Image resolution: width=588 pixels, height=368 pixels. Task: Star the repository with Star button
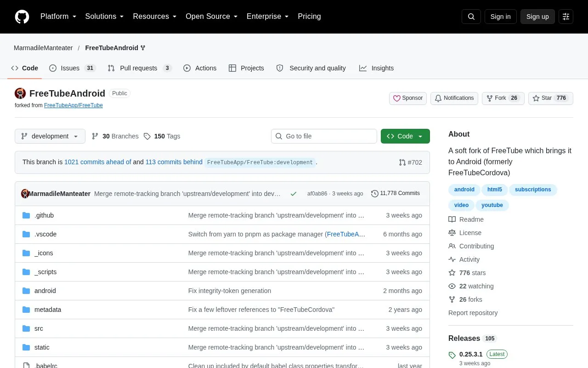[x=550, y=98]
